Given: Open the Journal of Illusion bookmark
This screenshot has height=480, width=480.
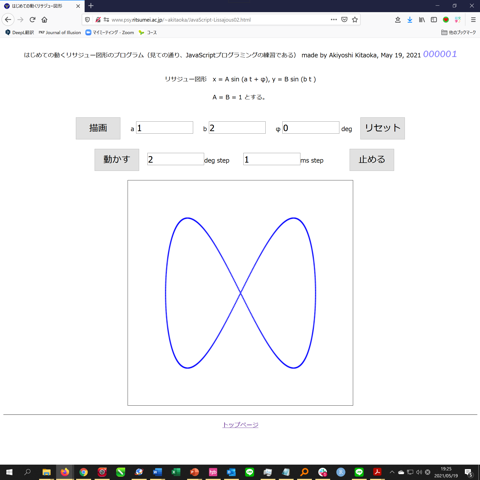Looking at the screenshot, I should click(x=60, y=32).
